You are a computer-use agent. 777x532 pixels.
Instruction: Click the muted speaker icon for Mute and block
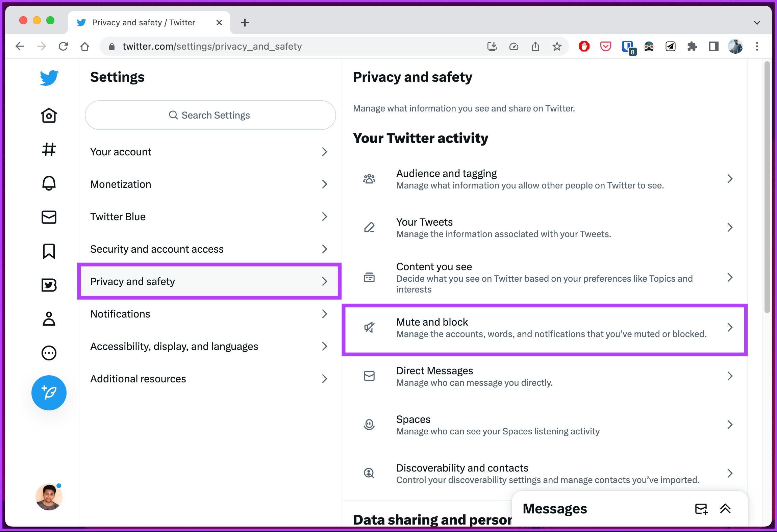pyautogui.click(x=369, y=327)
